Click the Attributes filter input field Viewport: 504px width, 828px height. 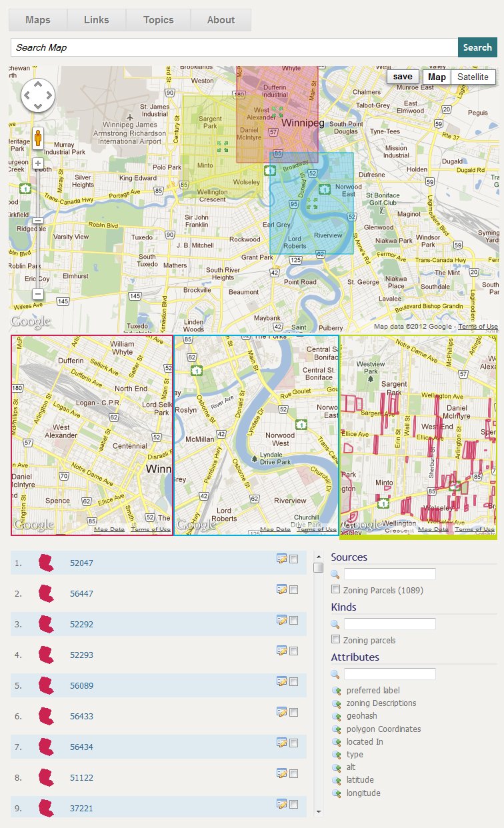pyautogui.click(x=390, y=674)
